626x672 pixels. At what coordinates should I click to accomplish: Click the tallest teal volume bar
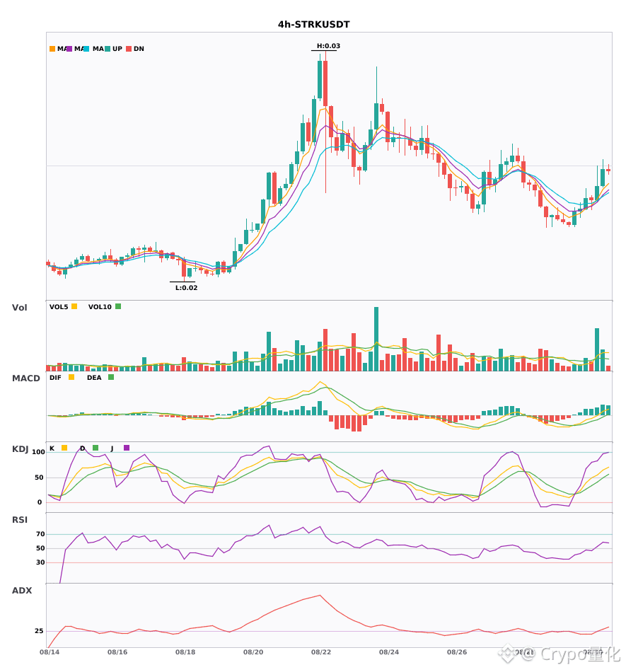pyautogui.click(x=376, y=339)
